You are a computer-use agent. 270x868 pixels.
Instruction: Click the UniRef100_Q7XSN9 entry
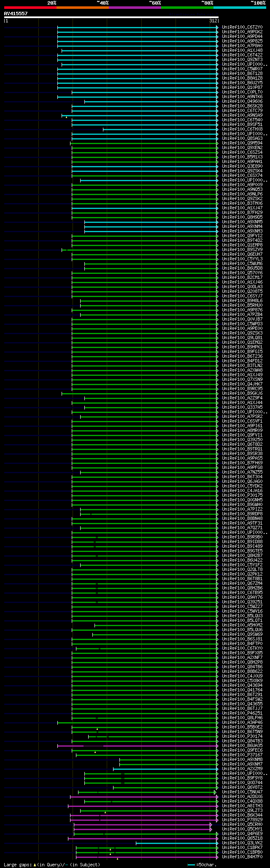tap(242, 380)
